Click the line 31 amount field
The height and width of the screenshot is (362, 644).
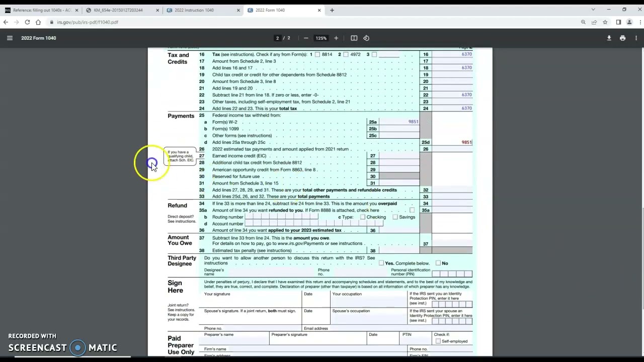click(x=399, y=184)
